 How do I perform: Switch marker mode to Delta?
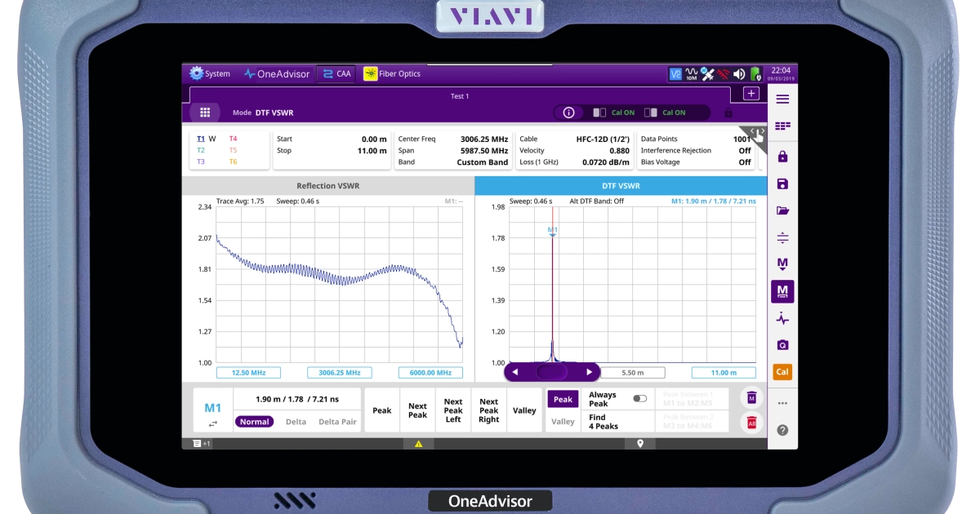[296, 421]
